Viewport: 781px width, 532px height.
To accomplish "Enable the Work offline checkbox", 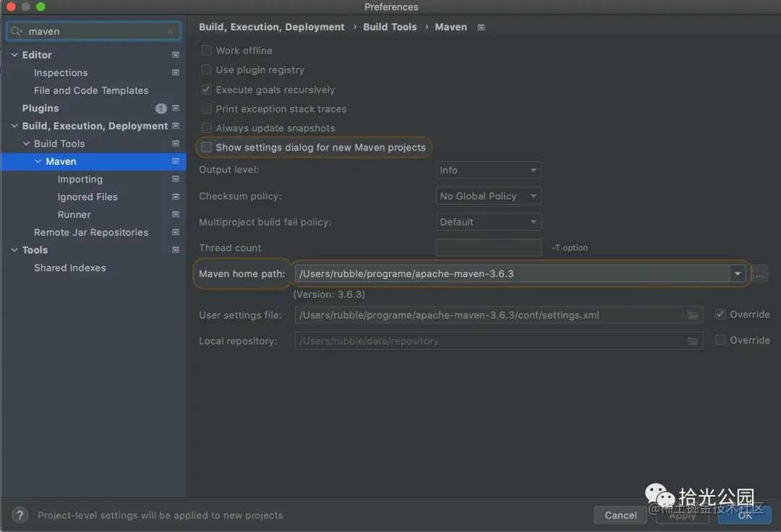I will [206, 50].
